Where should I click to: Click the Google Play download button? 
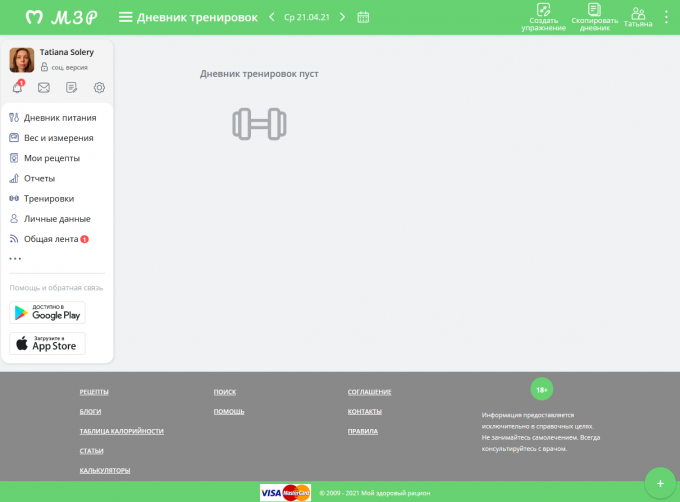tap(48, 312)
